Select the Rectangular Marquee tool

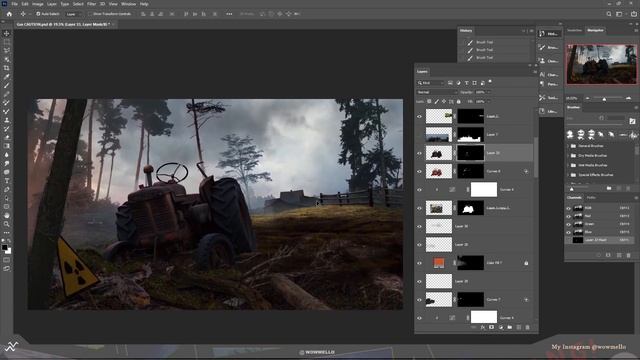[7, 42]
